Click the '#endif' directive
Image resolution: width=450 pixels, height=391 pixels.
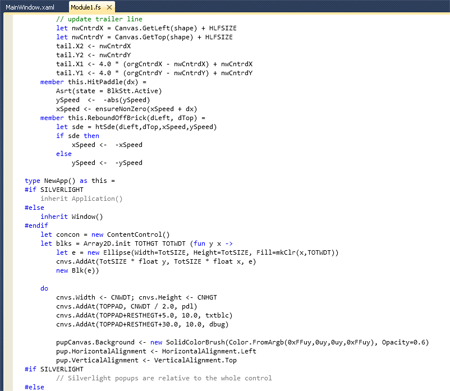pyautogui.click(x=36, y=226)
